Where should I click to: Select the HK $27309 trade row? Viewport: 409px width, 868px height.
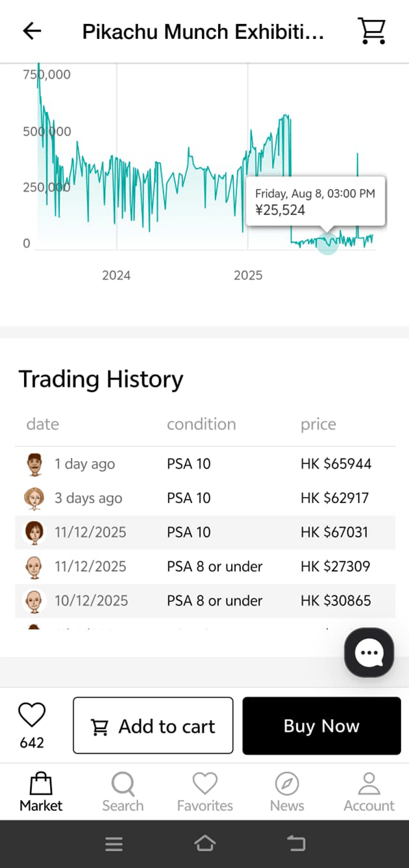point(204,567)
